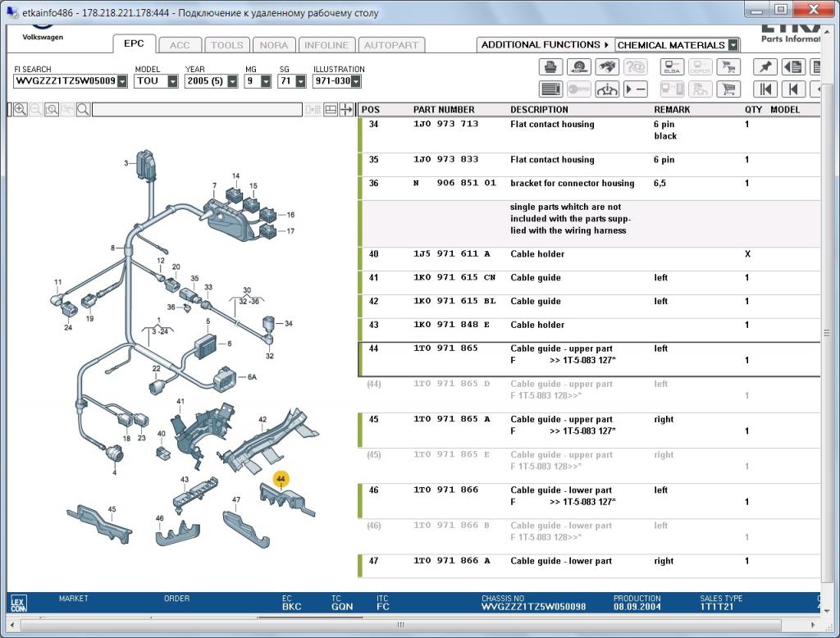Click the right arrow of horizontal scrollbar
The height and width of the screenshot is (638, 840).
tap(813, 625)
